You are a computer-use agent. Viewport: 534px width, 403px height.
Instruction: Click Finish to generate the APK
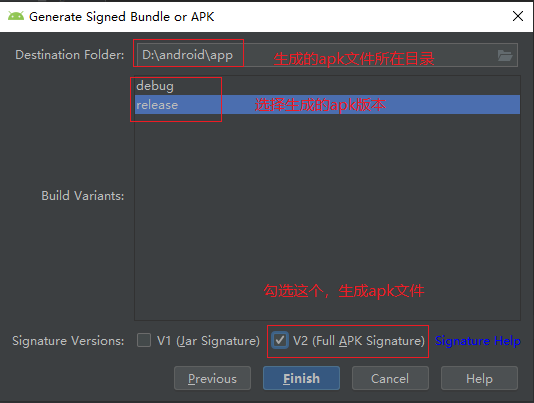301,378
